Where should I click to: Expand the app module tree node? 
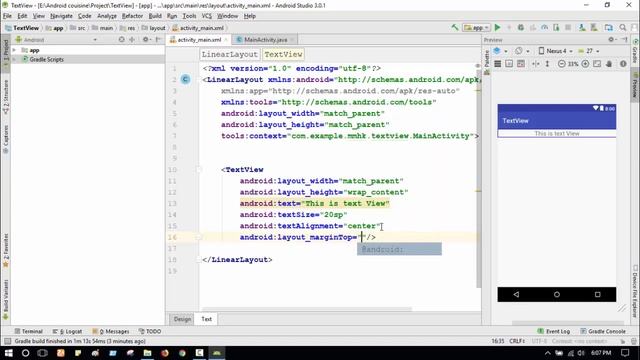tap(15, 50)
